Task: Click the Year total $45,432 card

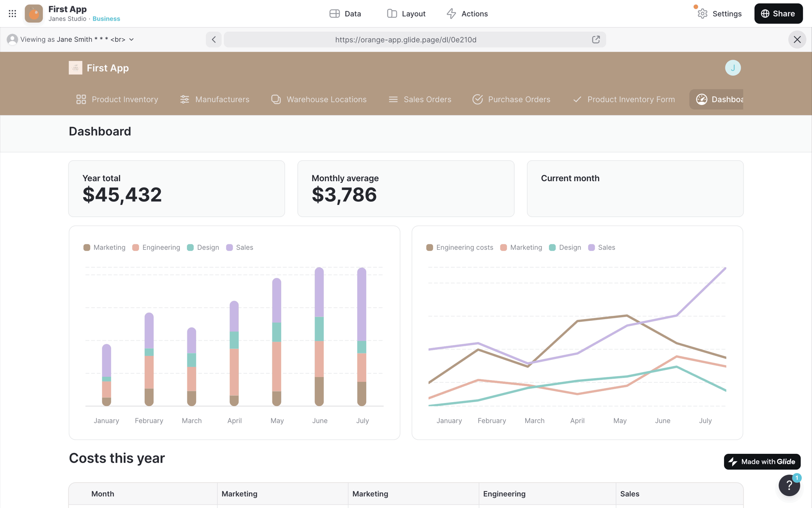Action: 176,188
